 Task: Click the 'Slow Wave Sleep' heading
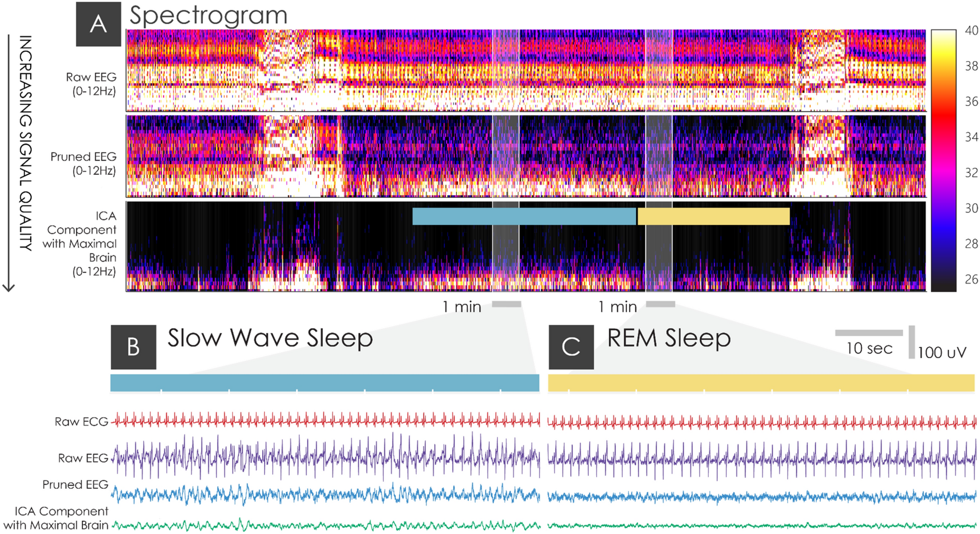coord(270,338)
